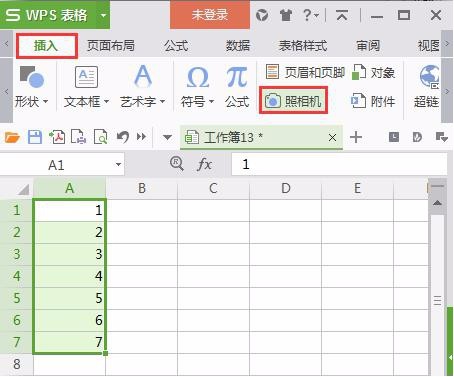Viewport: 454px width, 377px height.
Task: Click the Camera (照相机) tool icon
Action: point(273,100)
